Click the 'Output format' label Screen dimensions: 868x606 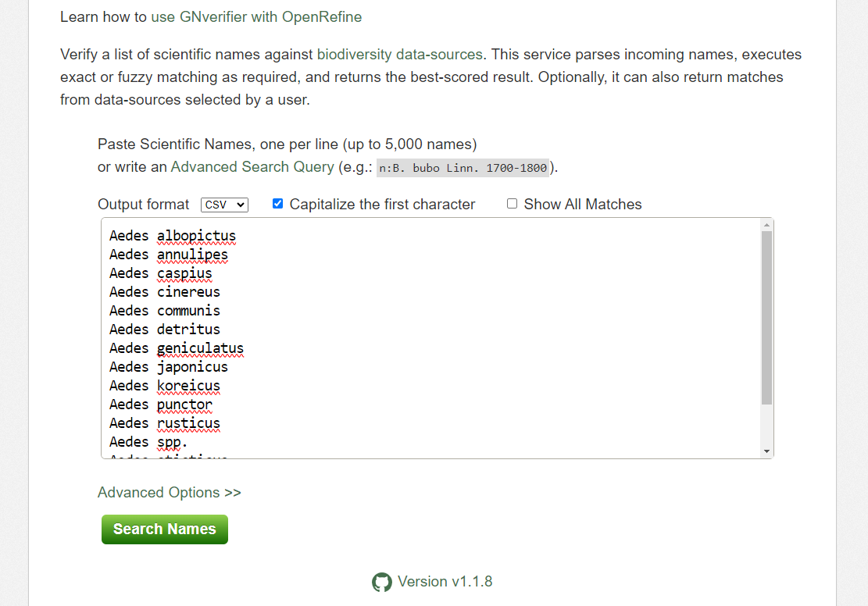click(144, 205)
